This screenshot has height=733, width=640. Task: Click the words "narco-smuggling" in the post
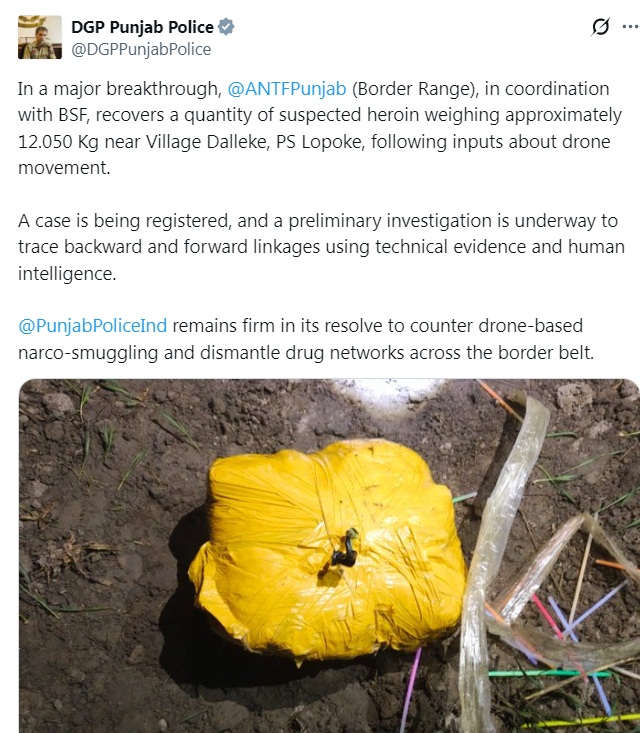pos(88,352)
